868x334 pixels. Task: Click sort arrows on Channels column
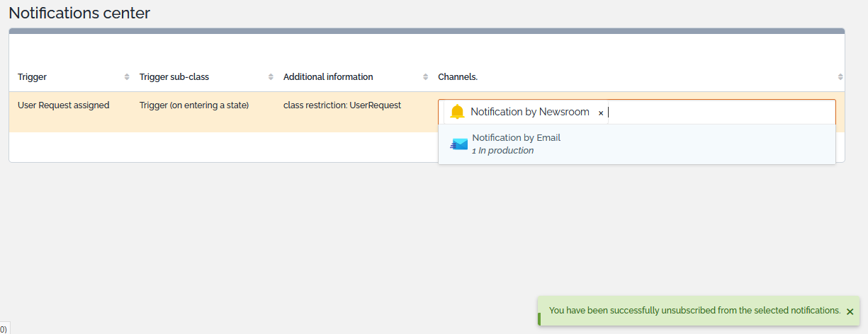click(x=840, y=76)
